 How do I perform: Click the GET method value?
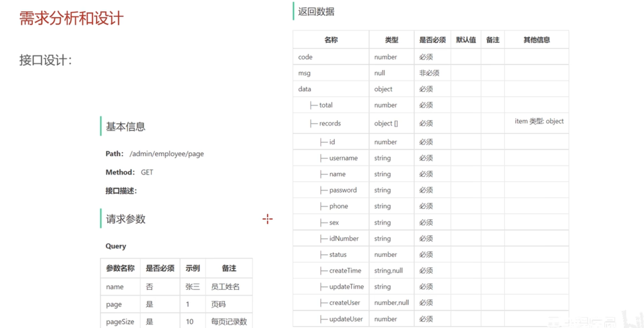pos(147,172)
